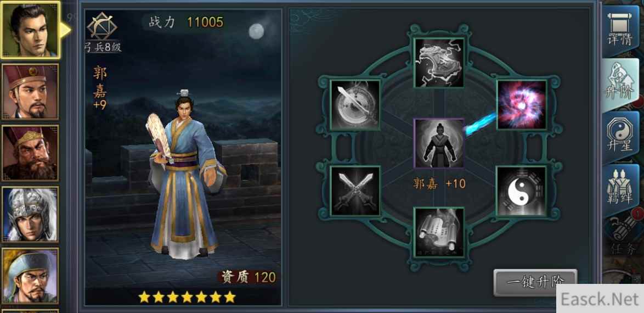The width and height of the screenshot is (644, 313).
Task: Select the hero portrait with red hat
Action: pos(30,92)
